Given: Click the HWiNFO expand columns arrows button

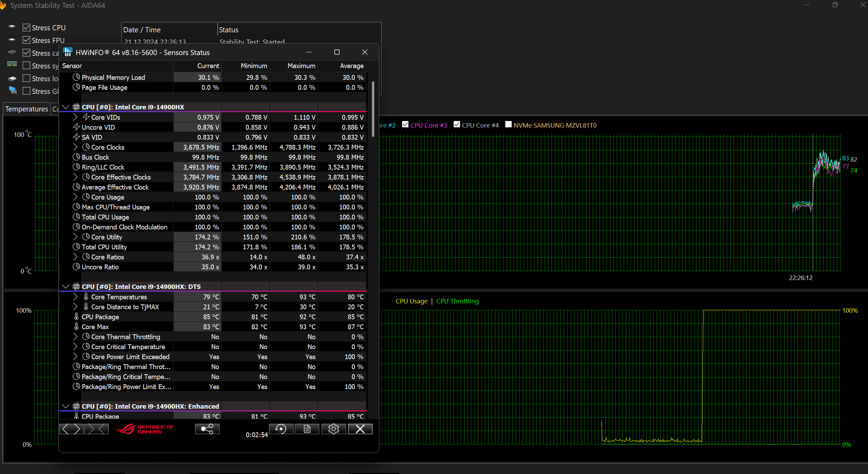Looking at the screenshot, I should pyautogui.click(x=71, y=429).
